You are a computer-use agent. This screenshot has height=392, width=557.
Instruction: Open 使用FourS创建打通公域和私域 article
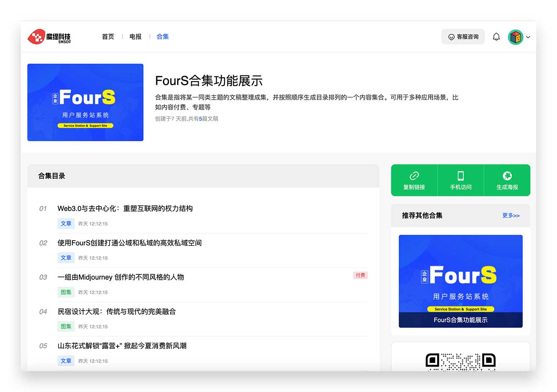pyautogui.click(x=130, y=243)
